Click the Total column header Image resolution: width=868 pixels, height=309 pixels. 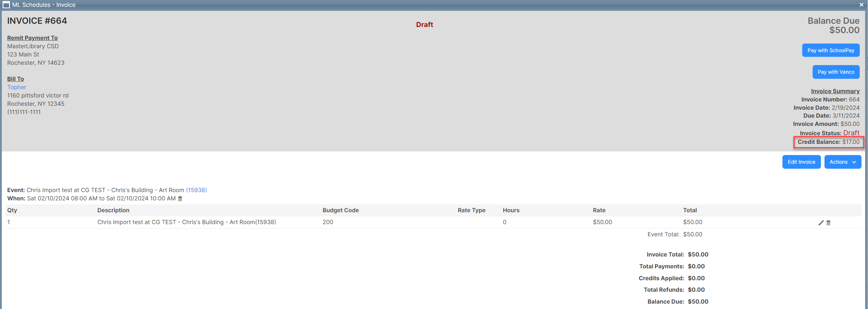pyautogui.click(x=690, y=210)
